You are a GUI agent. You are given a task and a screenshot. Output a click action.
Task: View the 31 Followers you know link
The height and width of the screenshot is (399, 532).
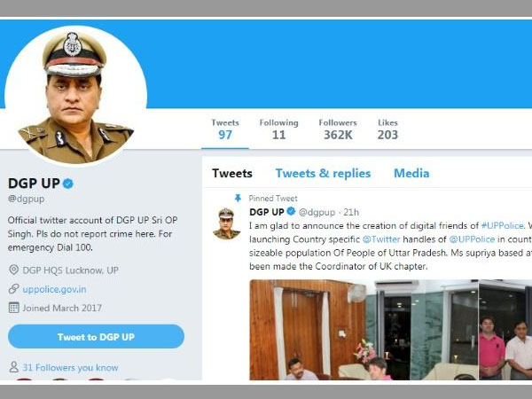(70, 367)
